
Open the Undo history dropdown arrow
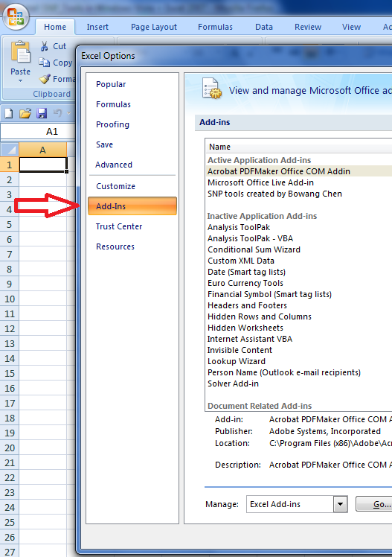(69, 113)
